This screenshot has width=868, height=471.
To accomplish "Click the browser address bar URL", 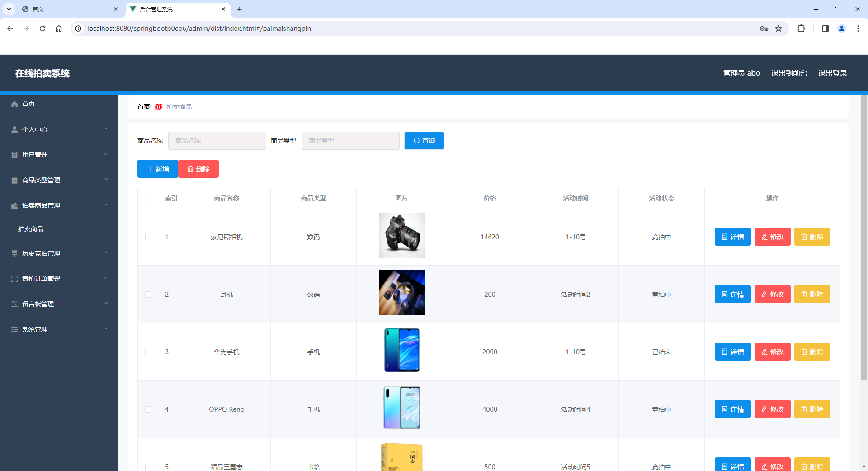I will click(x=199, y=29).
